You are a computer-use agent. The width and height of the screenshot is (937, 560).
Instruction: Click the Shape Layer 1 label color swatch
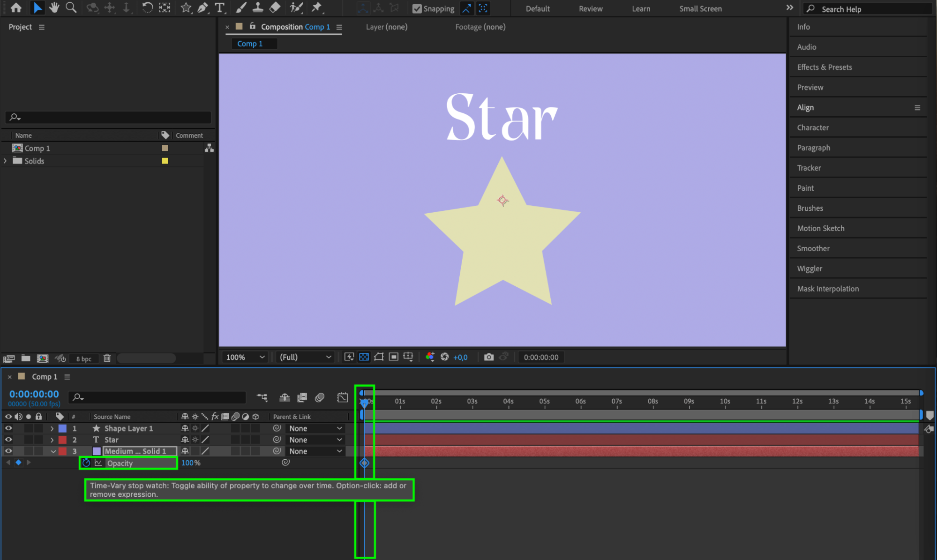[x=62, y=428]
